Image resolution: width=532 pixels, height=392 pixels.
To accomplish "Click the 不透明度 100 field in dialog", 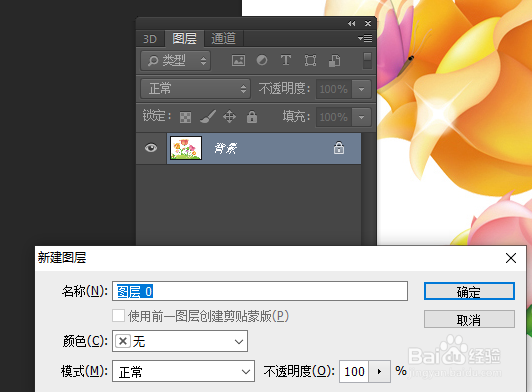I will click(354, 372).
